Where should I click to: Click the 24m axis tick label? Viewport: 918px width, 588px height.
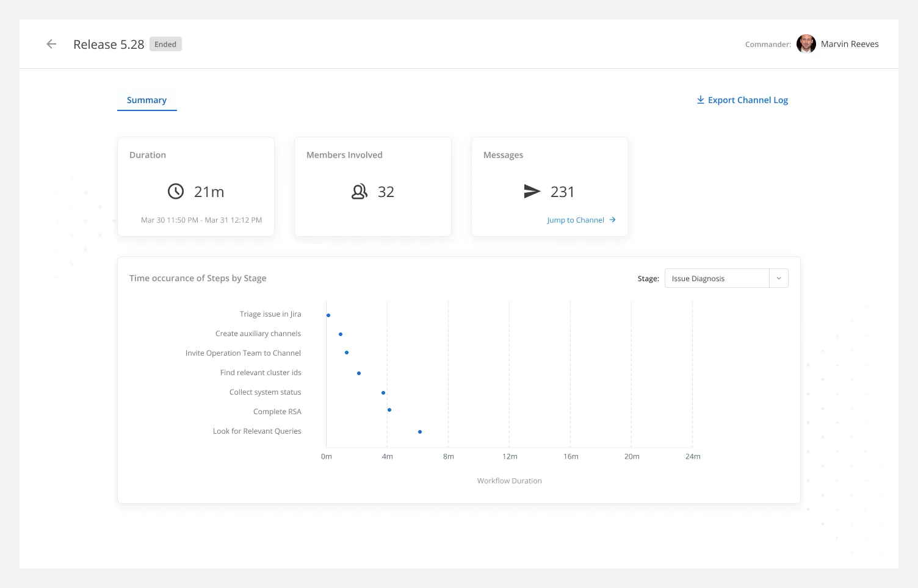click(693, 456)
